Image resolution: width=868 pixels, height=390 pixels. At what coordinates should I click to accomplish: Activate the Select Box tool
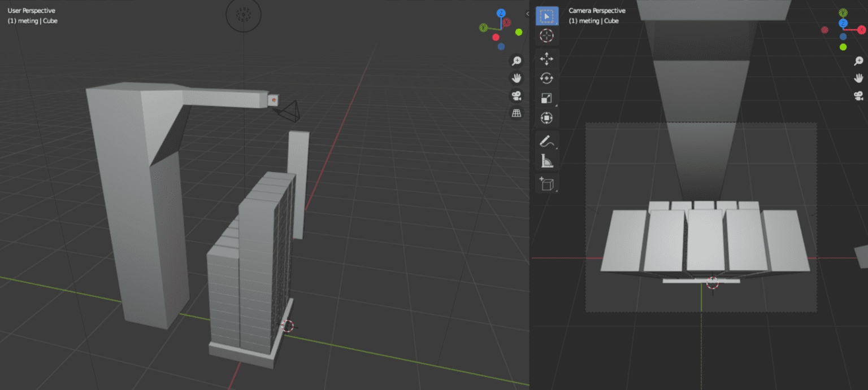[546, 16]
